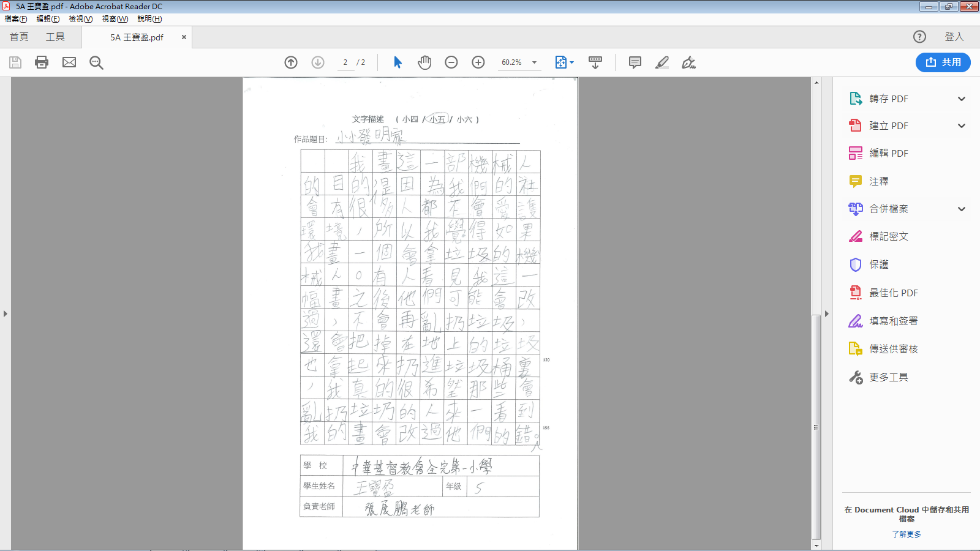Open the 視窗 menu
The image size is (980, 551).
pyautogui.click(x=115, y=19)
